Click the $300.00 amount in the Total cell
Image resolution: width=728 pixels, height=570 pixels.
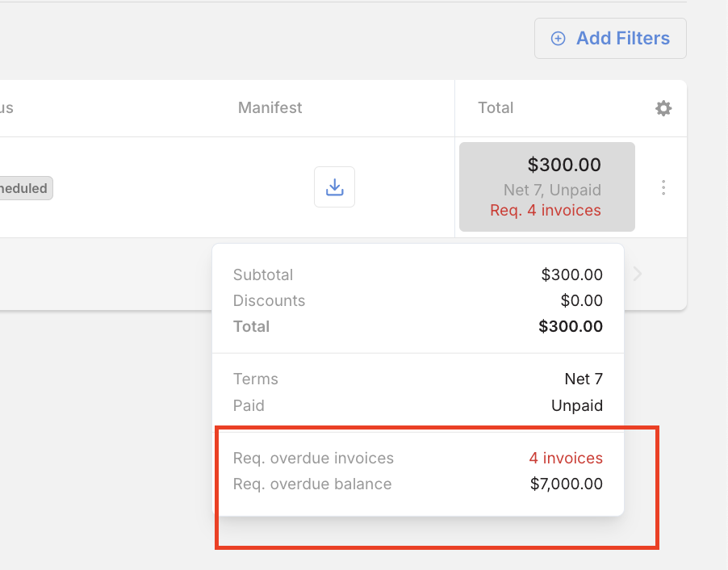pyautogui.click(x=564, y=165)
